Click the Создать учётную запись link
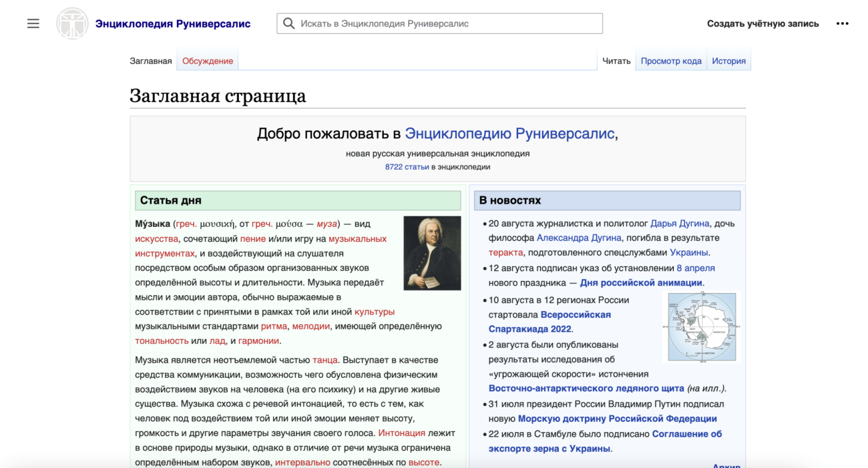The height and width of the screenshot is (468, 868). tap(763, 23)
